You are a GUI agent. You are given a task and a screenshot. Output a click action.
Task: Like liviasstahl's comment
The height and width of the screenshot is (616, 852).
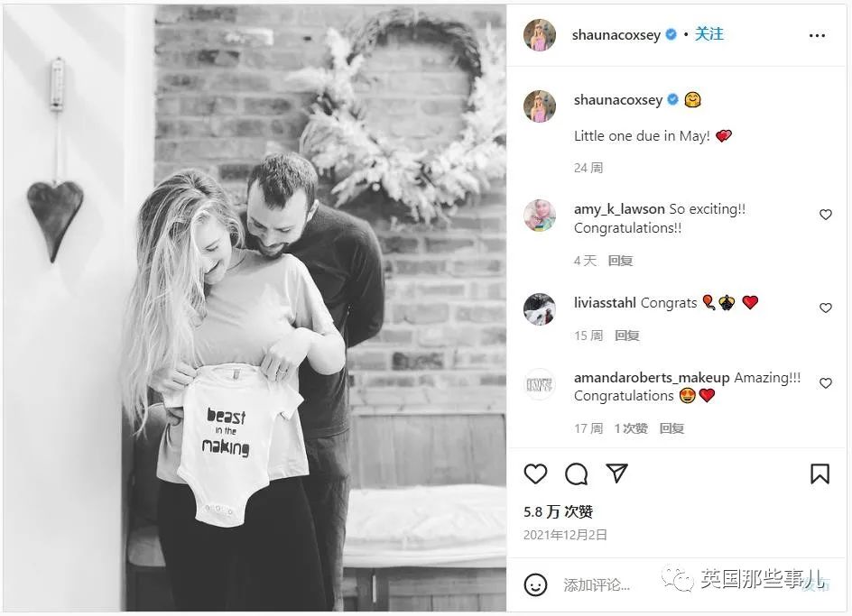pyautogui.click(x=825, y=308)
